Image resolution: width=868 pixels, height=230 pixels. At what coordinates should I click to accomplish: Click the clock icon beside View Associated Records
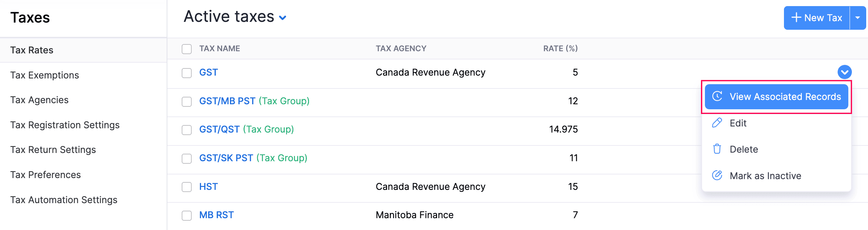tap(717, 96)
